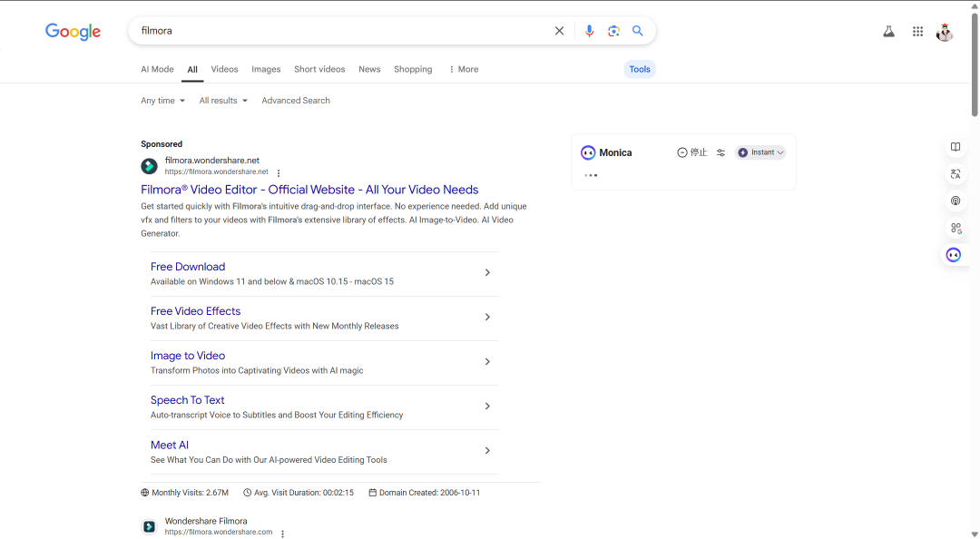Open Google Lens image search icon
Screen dimensions: 980x539
tap(613, 31)
